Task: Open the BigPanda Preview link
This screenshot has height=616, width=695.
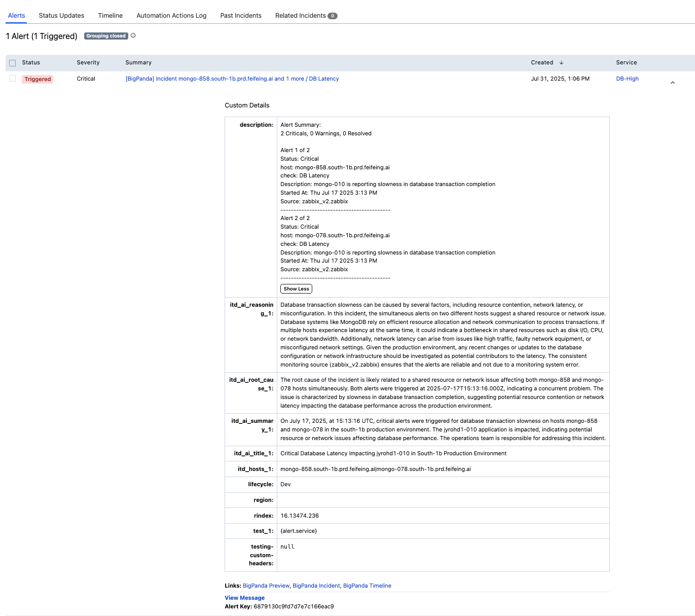Action: click(x=266, y=586)
